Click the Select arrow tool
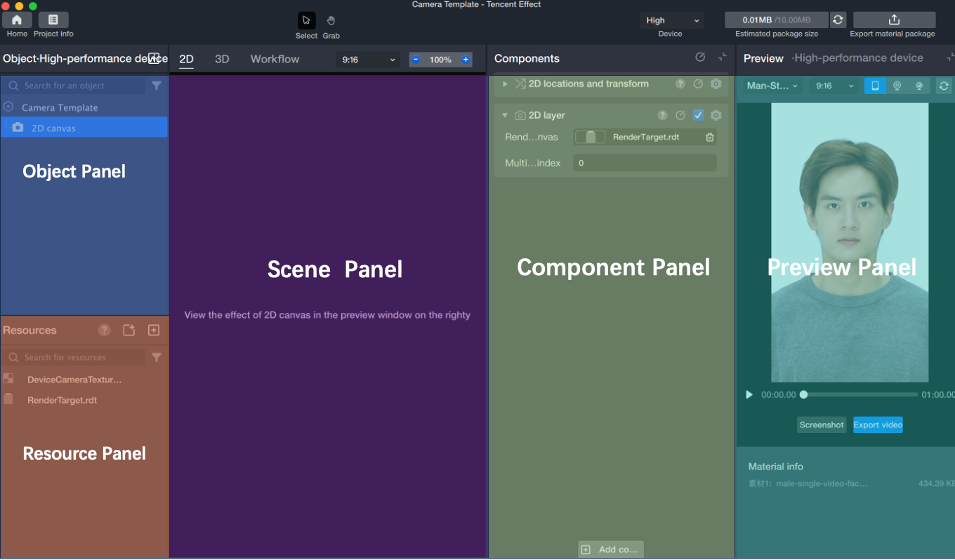Screen dimensions: 955x560 [x=306, y=21]
